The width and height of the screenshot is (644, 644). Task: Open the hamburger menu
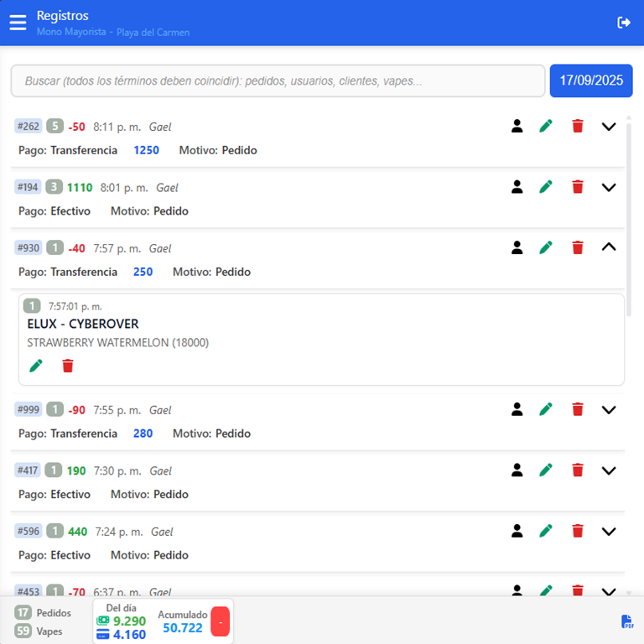[18, 23]
